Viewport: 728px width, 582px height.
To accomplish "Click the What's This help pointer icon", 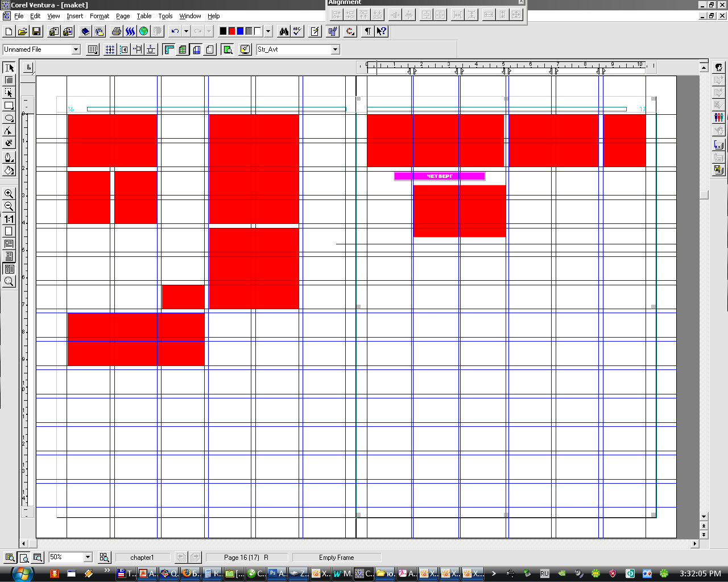I will pyautogui.click(x=381, y=31).
